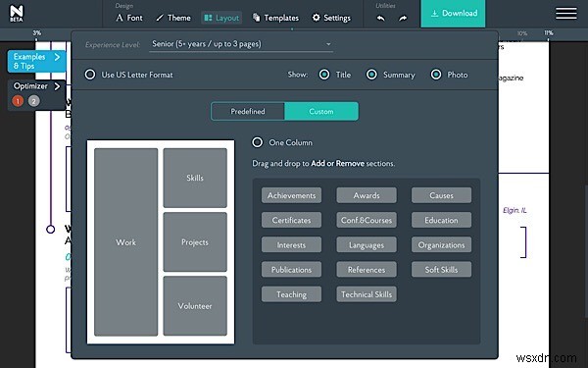Open the Theme design option
Image resolution: width=588 pixels, height=368 pixels.
tap(173, 18)
